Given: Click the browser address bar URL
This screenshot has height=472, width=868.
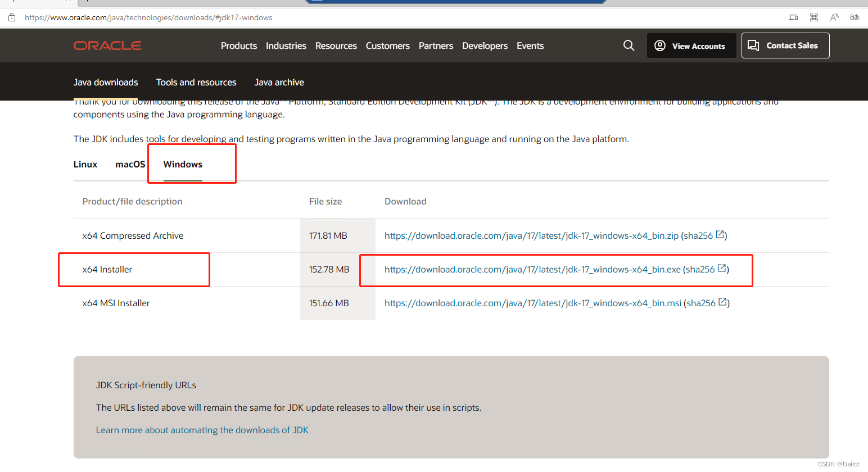Looking at the screenshot, I should click(x=148, y=17).
